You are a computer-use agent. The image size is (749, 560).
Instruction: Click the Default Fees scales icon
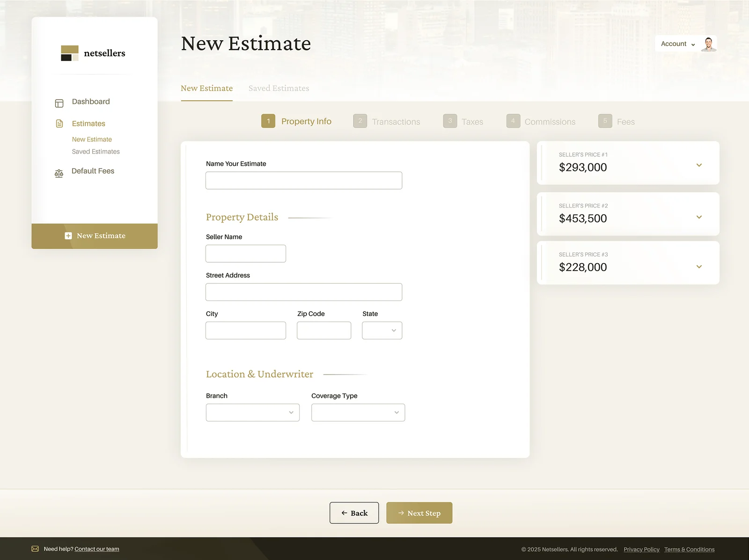tap(59, 174)
